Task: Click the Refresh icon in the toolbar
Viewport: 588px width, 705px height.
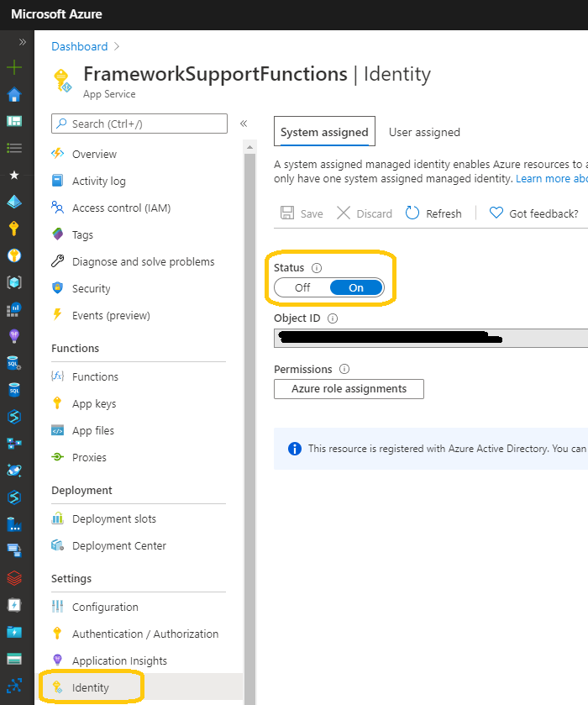Action: click(x=412, y=213)
